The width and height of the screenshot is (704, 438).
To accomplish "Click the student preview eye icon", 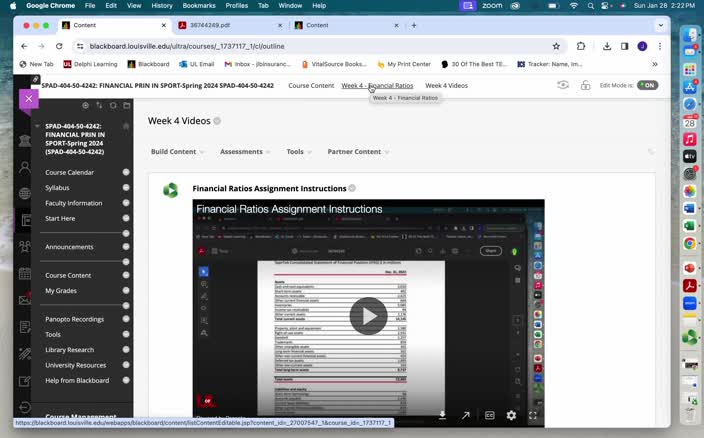I will tap(563, 86).
